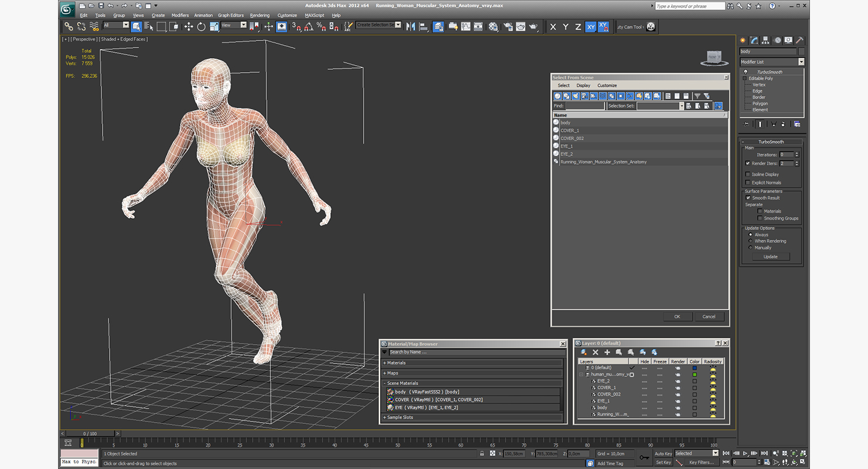This screenshot has width=868, height=469.
Task: Click color swatch of 0 (default) layer
Action: point(694,368)
